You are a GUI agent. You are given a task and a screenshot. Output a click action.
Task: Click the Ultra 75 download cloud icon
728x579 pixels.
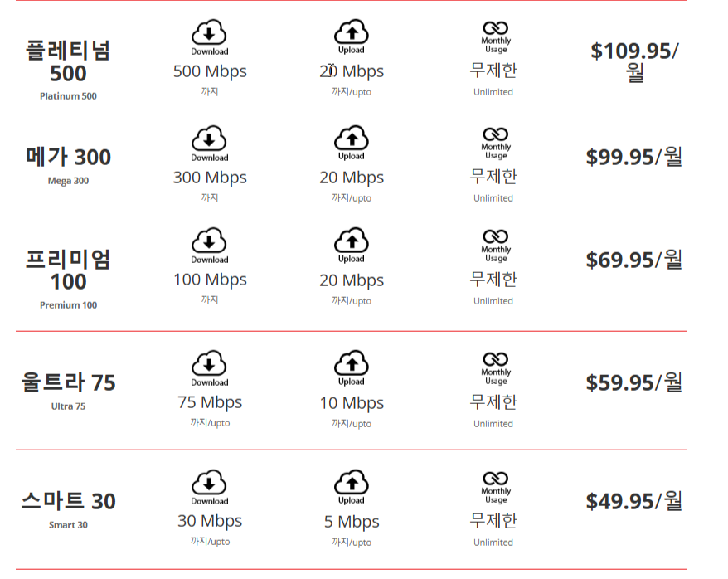(209, 363)
